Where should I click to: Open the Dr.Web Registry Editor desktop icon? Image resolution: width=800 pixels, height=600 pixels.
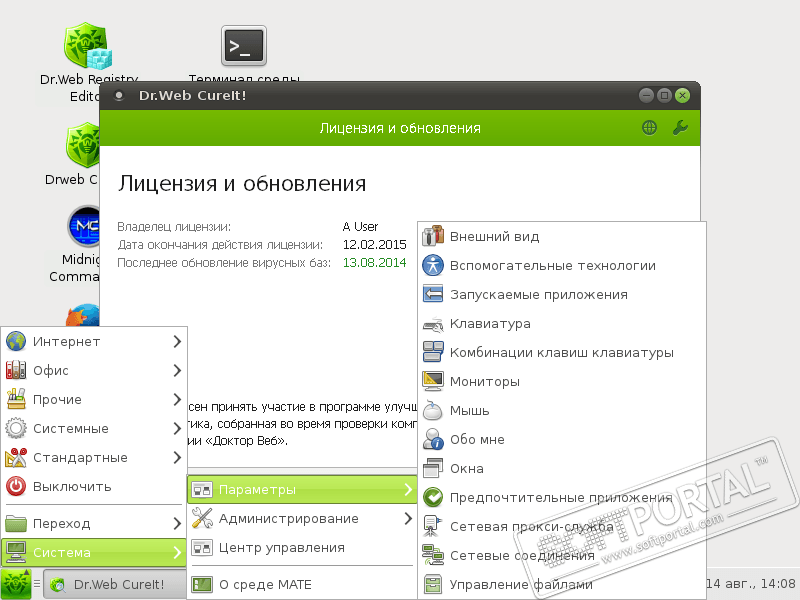point(88,45)
